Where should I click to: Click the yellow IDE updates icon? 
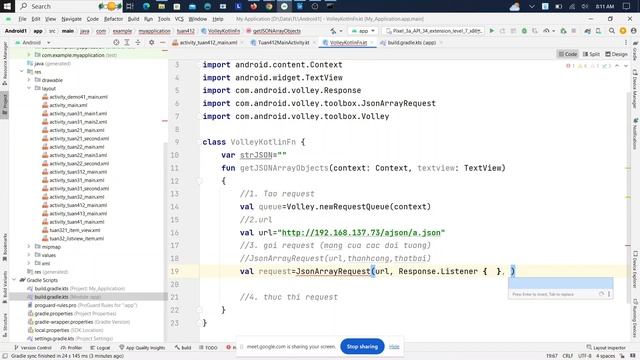click(623, 31)
